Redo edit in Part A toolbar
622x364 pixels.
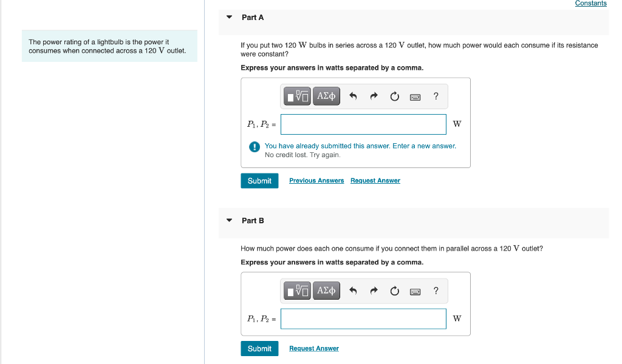[x=374, y=96]
